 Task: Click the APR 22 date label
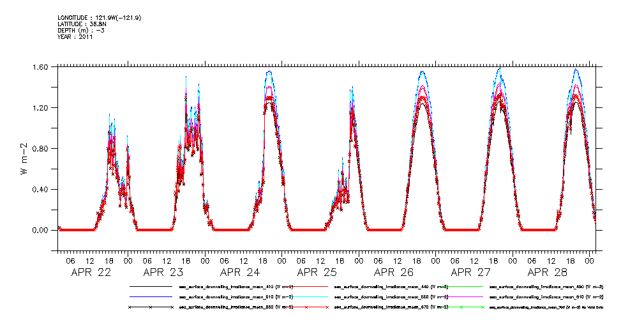pos(91,272)
